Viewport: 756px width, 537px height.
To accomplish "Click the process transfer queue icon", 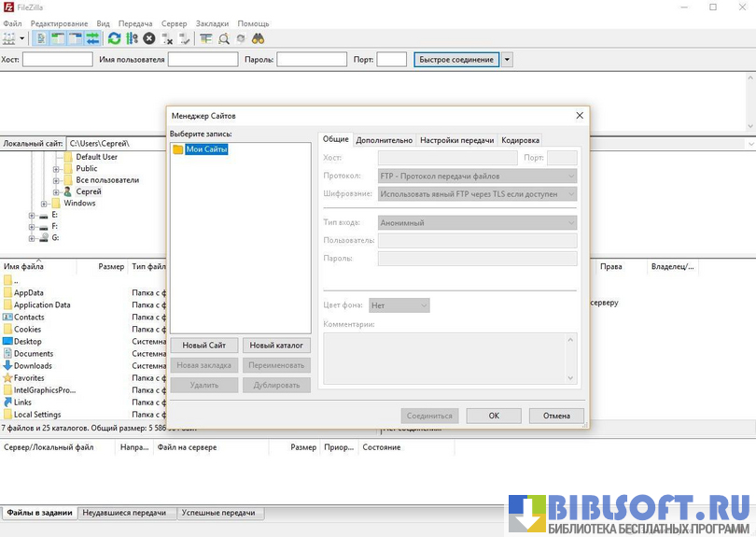I will click(132, 39).
